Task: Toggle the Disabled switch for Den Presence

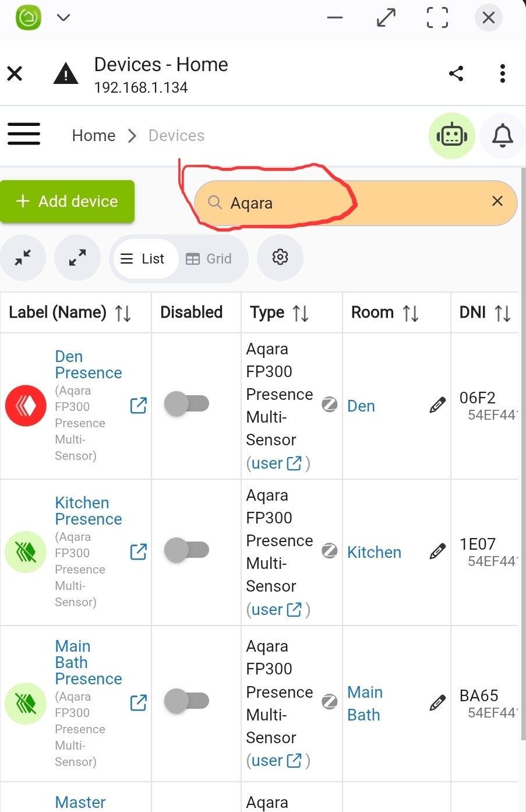Action: (x=187, y=403)
